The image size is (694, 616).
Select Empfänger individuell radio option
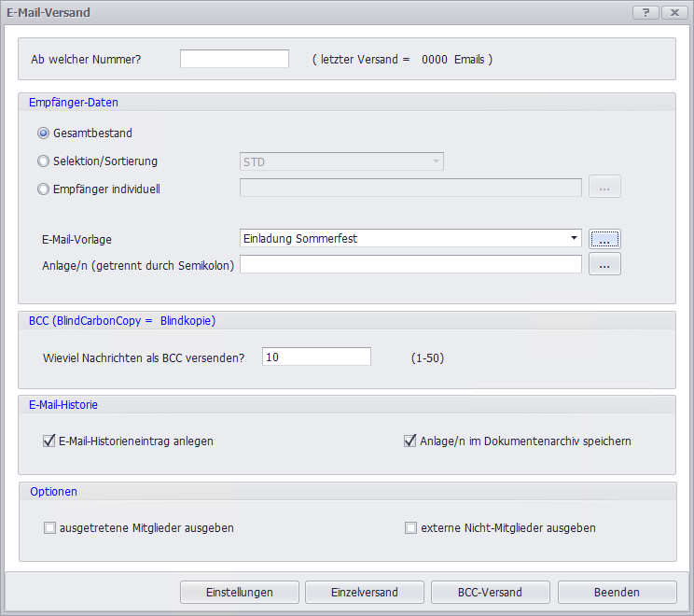coord(43,189)
